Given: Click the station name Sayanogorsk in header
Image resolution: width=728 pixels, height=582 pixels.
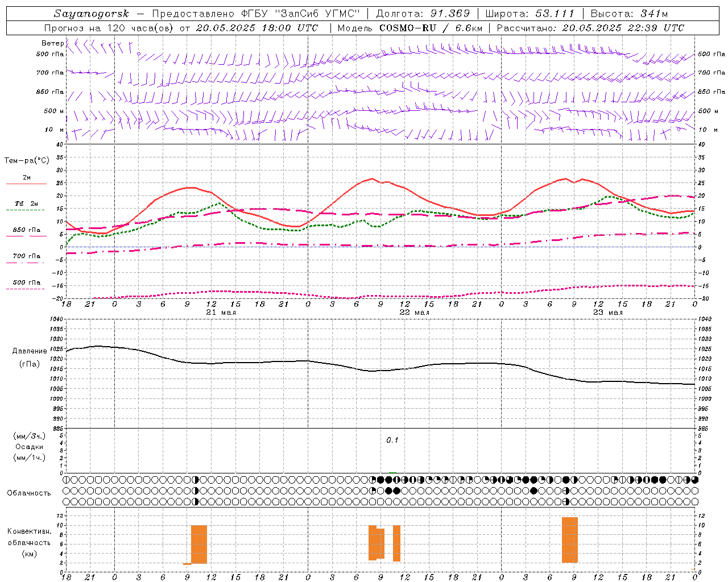Looking at the screenshot, I should click(x=92, y=14).
